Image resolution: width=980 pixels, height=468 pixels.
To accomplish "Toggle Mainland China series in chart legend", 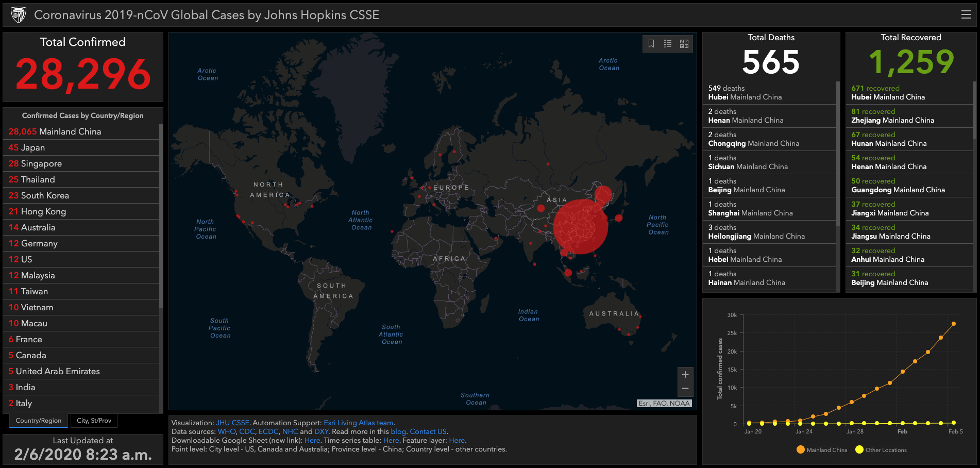I will 822,450.
